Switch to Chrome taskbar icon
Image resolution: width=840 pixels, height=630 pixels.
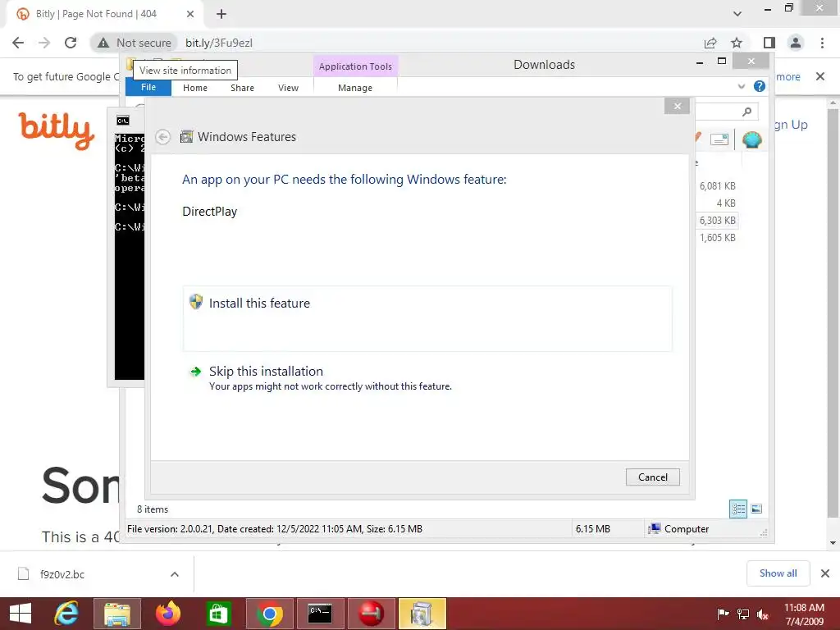(269, 614)
